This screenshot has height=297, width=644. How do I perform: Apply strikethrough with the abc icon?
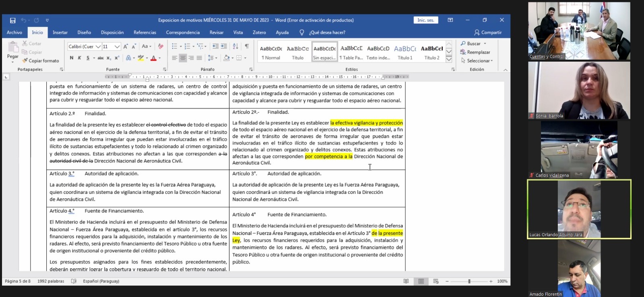click(x=101, y=58)
